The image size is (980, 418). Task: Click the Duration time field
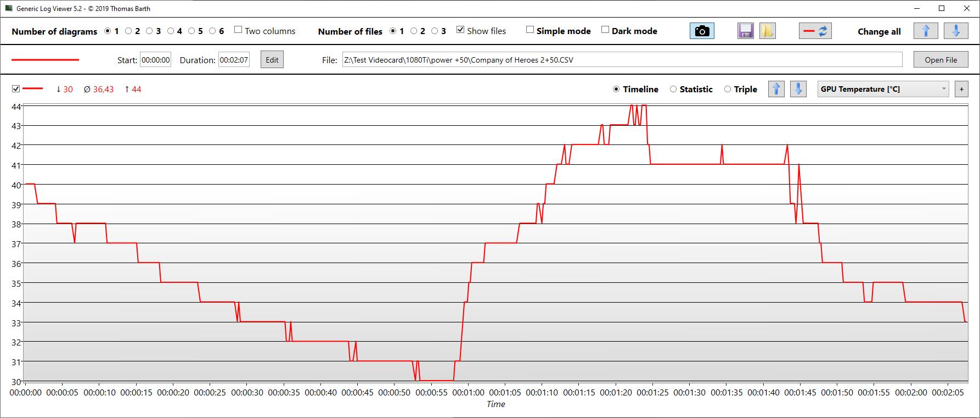pyautogui.click(x=234, y=60)
